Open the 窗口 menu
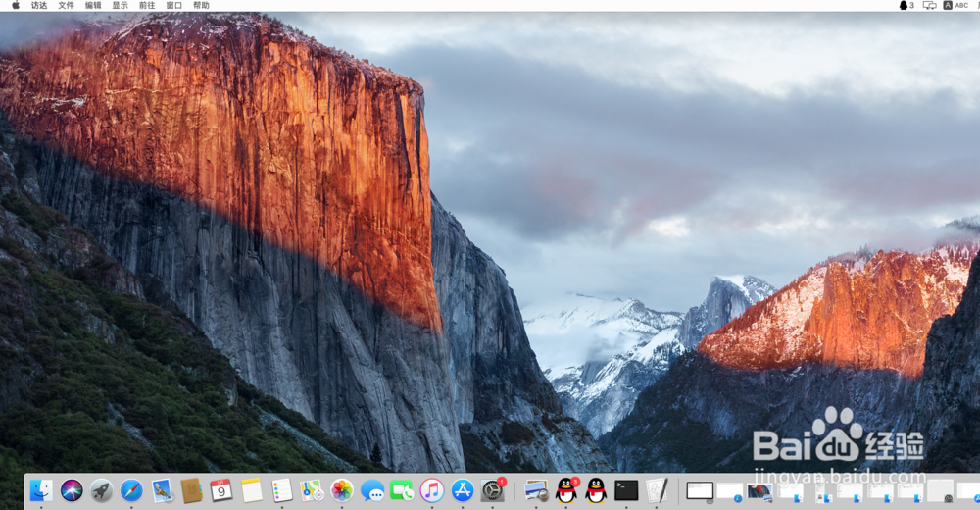980x510 pixels. point(173,5)
